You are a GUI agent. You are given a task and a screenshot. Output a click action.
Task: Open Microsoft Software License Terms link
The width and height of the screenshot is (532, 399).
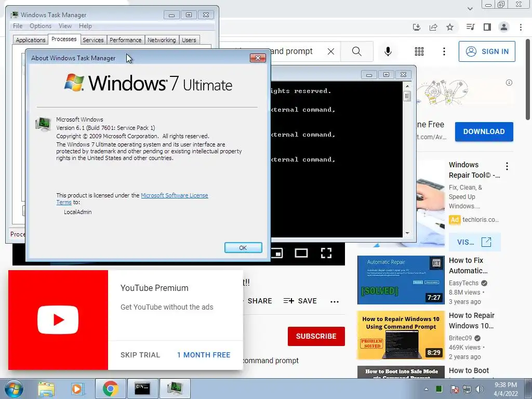pos(175,195)
